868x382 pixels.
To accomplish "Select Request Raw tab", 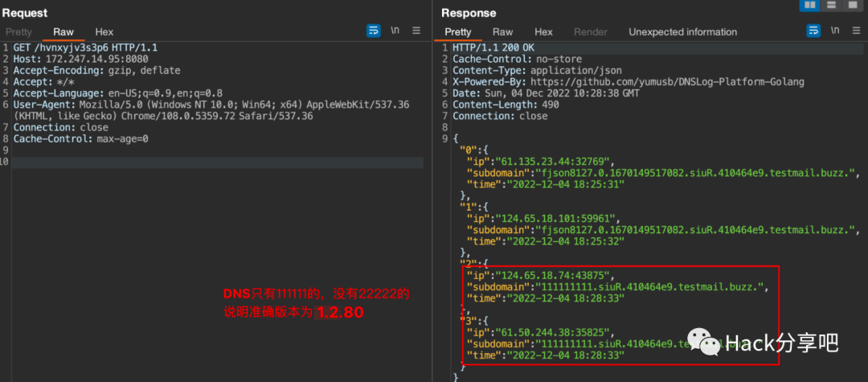I will 63,32.
